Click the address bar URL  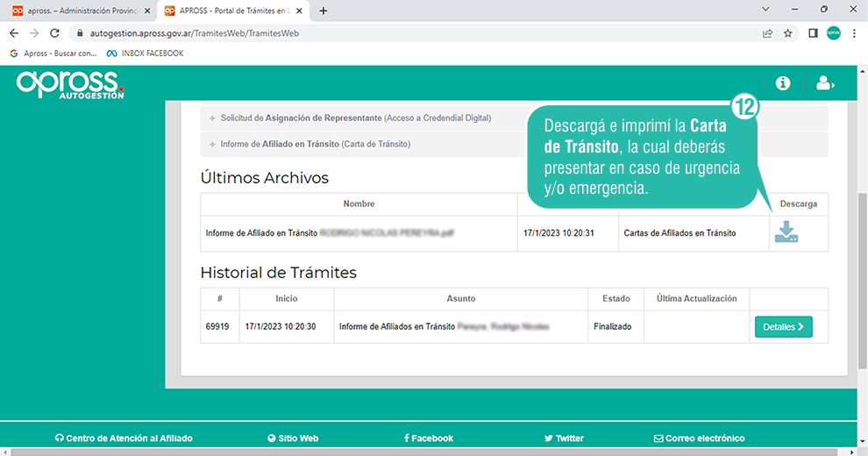click(195, 33)
